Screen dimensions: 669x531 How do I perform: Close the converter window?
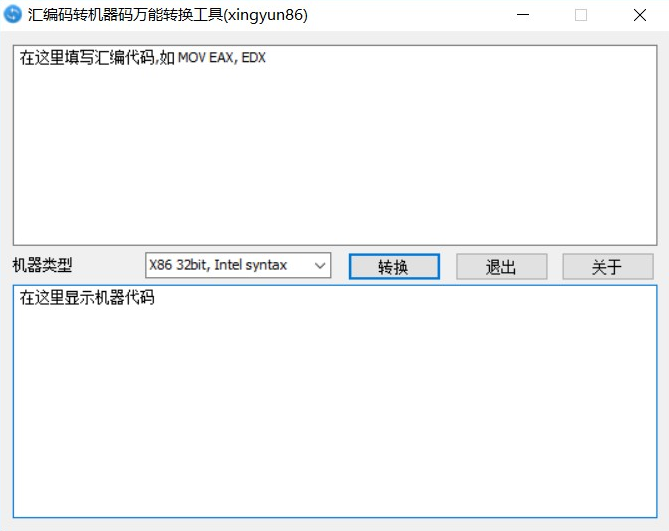tap(640, 15)
